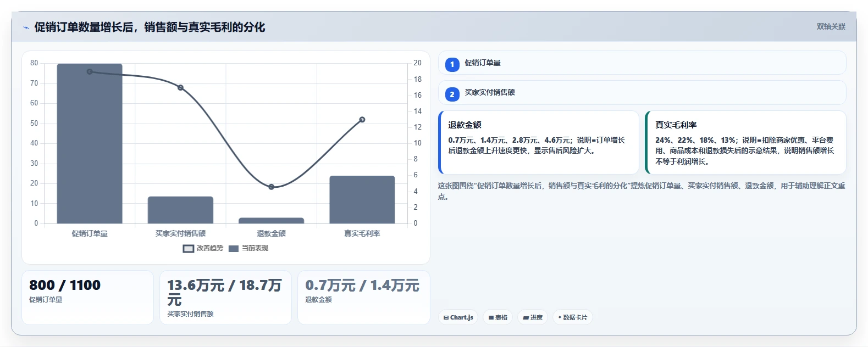868x347 pixels.
Task: Click the x-axis label 真实毛利率
Action: (362, 233)
